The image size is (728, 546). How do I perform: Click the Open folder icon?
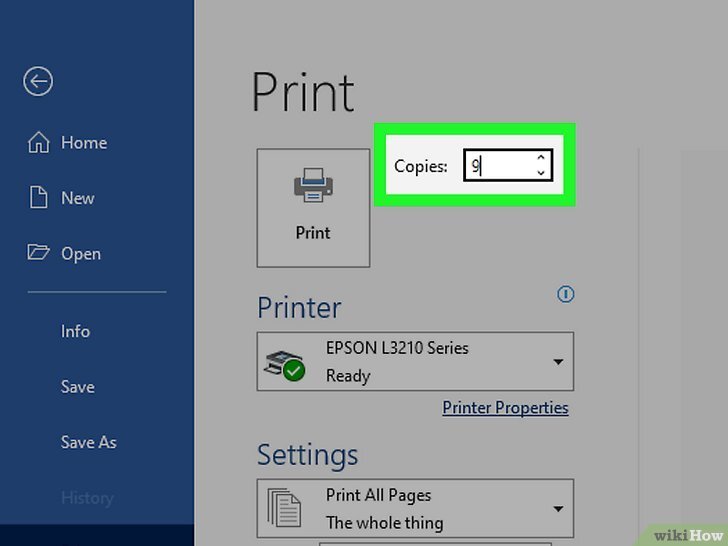38,253
